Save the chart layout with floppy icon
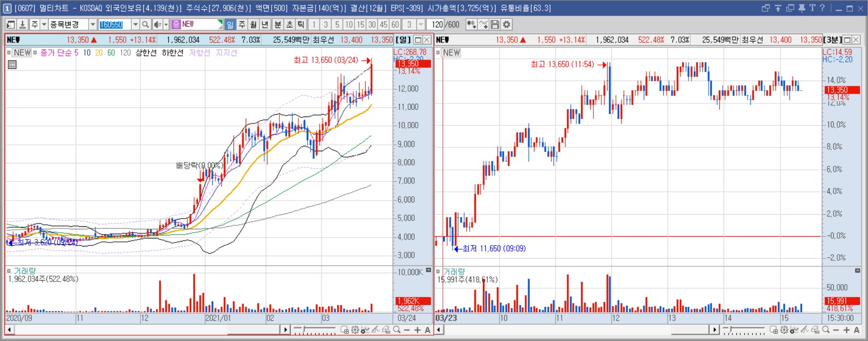Image resolution: width=868 pixels, height=341 pixels. coord(495,24)
